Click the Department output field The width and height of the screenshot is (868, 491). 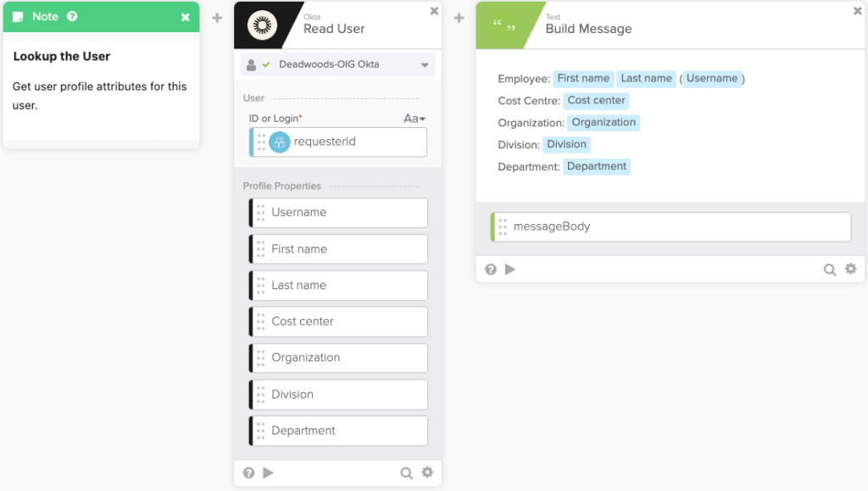point(339,431)
